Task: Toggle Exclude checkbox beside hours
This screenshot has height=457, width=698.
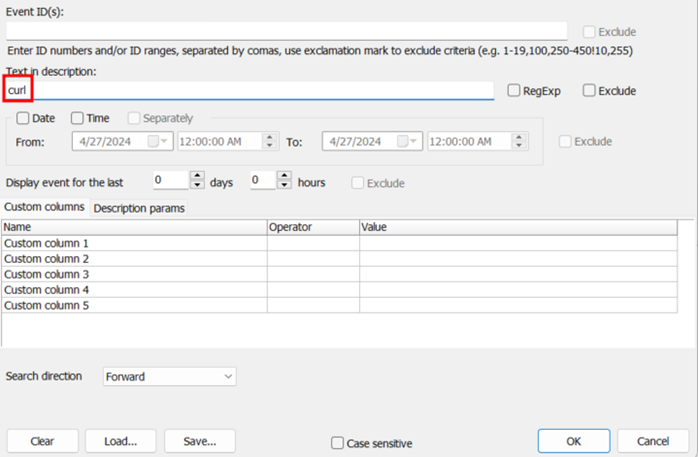Action: 357,183
